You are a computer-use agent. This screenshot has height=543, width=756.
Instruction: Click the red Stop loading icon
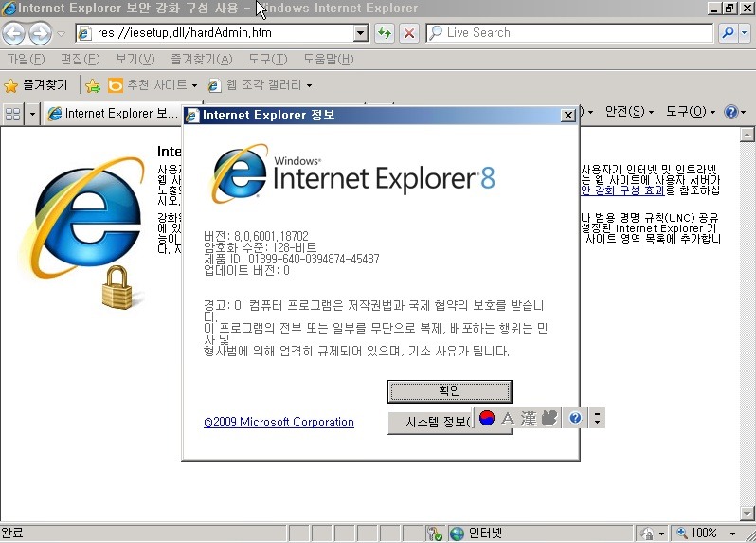(409, 33)
